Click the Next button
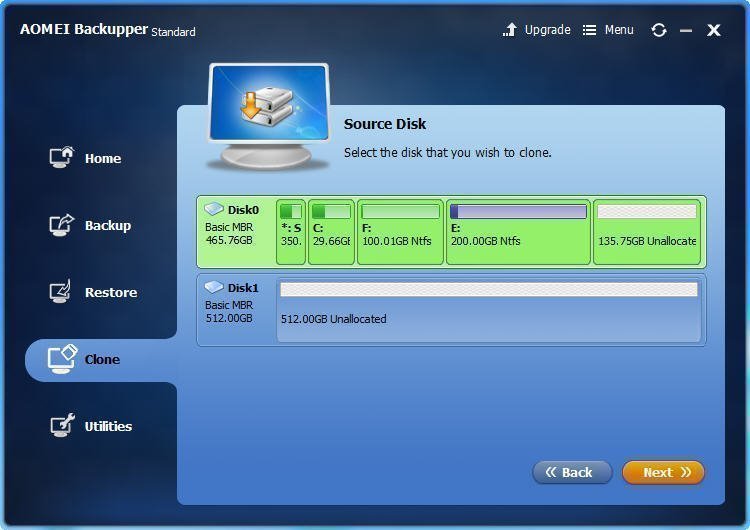 [x=663, y=472]
